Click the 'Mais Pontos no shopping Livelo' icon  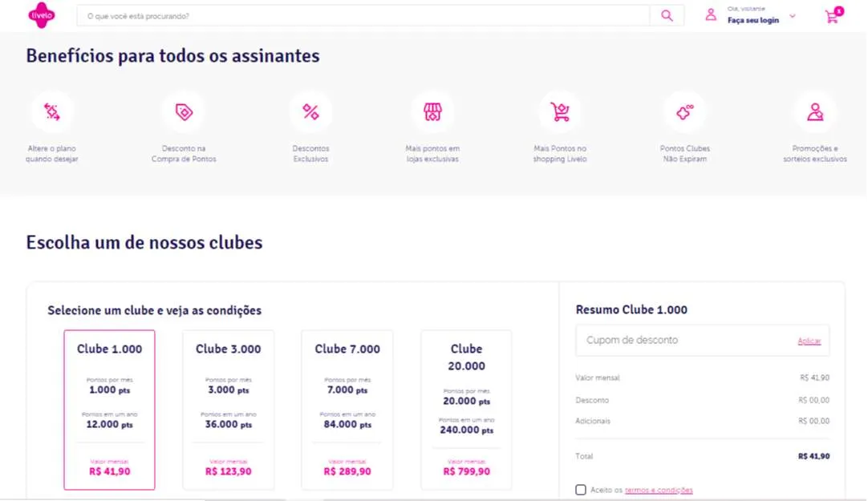pos(560,112)
